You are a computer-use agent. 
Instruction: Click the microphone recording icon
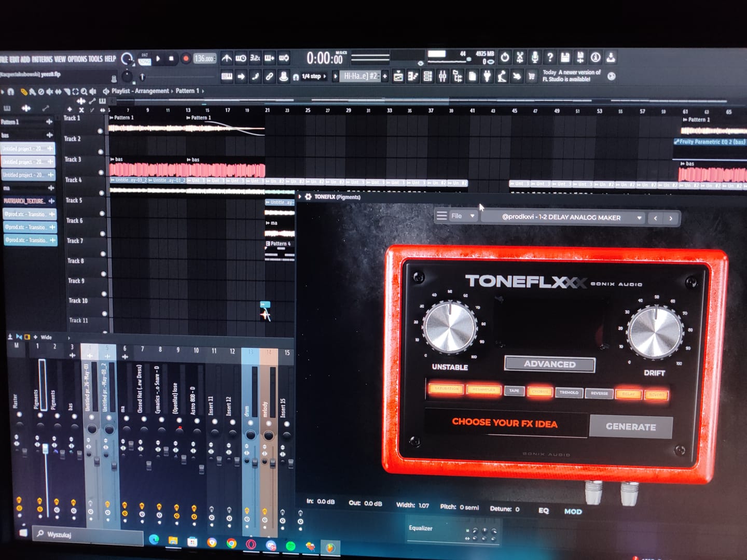[x=535, y=57]
